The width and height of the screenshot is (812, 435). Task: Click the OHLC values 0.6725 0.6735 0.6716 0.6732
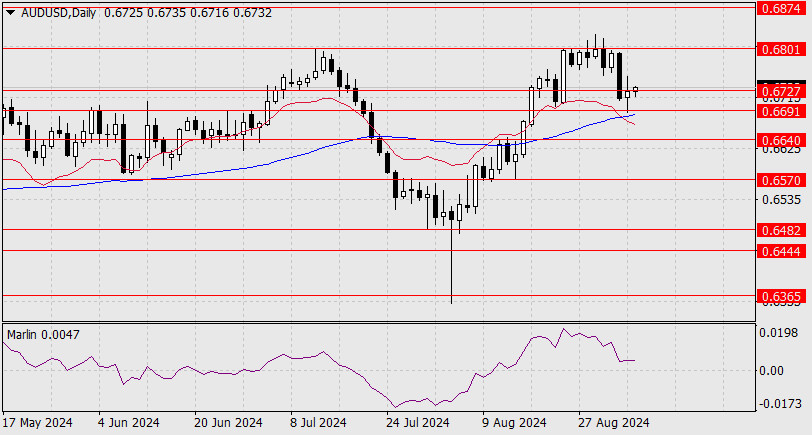(187, 13)
